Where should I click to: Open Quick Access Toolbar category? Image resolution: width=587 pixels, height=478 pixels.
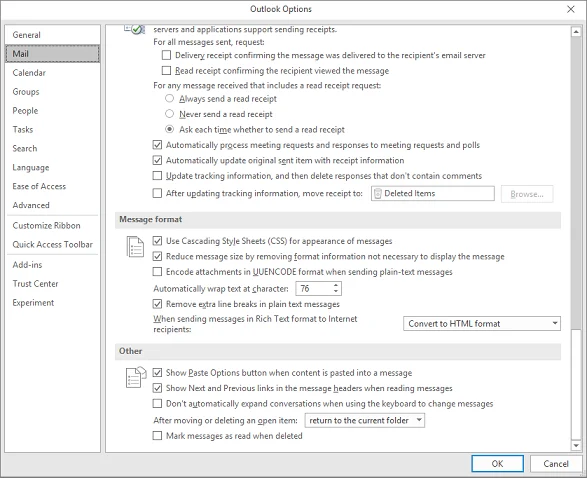point(53,244)
